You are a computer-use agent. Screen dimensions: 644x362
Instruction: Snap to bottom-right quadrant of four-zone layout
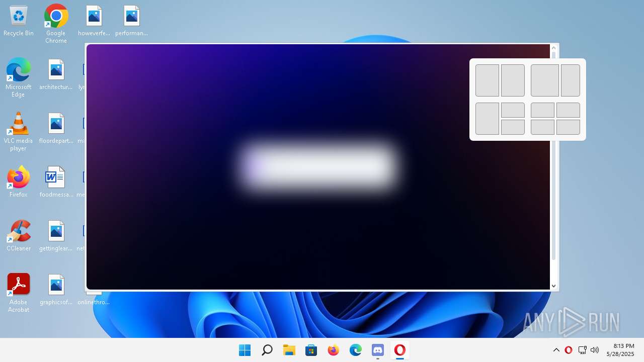pos(568,127)
